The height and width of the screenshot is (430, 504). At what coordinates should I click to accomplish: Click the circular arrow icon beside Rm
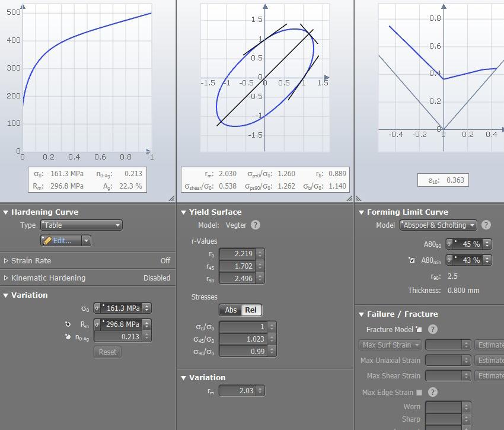tap(68, 324)
